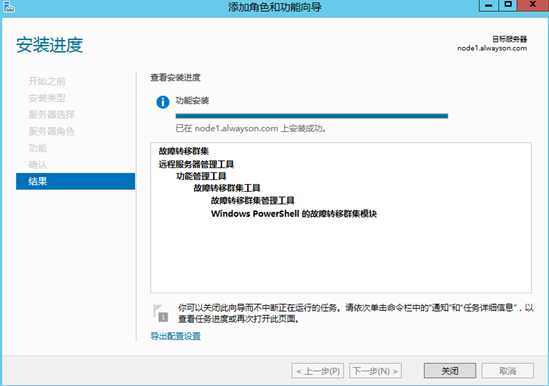Click the 故障转移群集工具 entry

click(x=227, y=188)
